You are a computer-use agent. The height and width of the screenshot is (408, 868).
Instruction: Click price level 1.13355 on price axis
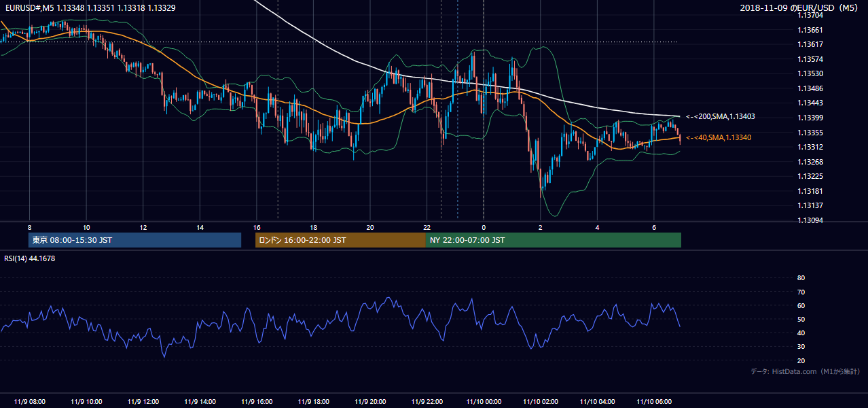point(810,133)
